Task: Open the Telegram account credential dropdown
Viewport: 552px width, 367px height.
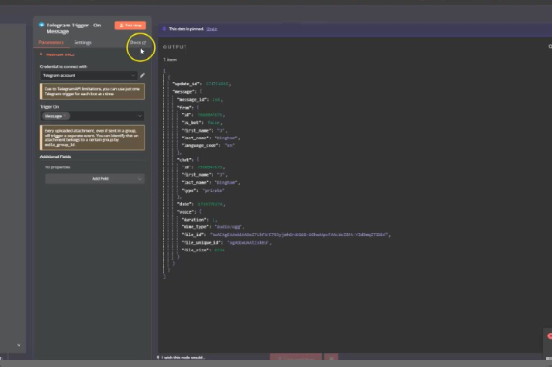Action: (x=89, y=75)
